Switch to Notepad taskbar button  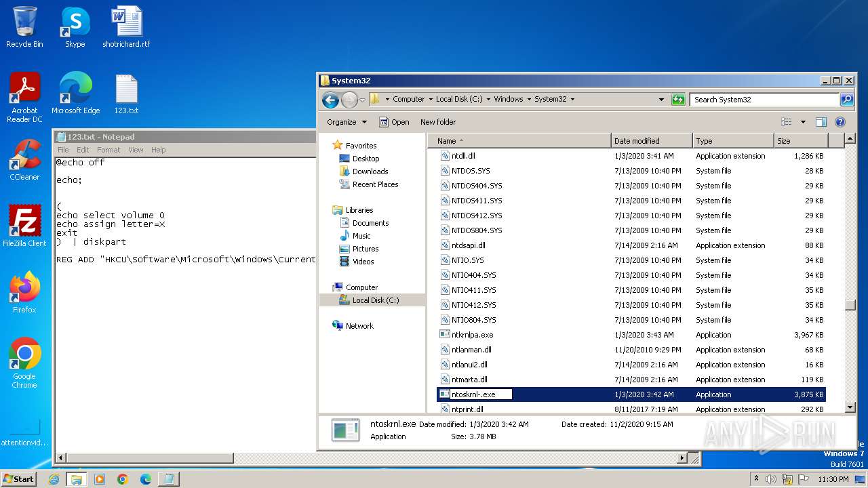point(168,479)
